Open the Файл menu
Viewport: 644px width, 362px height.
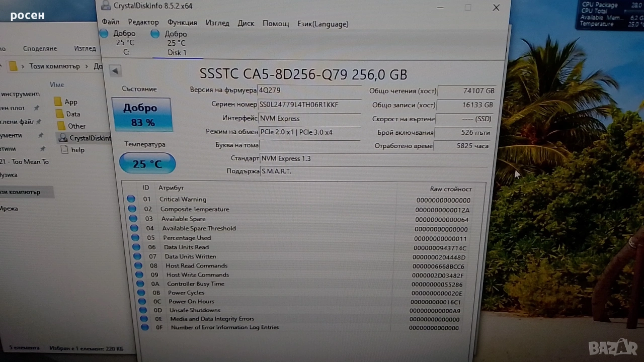click(x=111, y=23)
